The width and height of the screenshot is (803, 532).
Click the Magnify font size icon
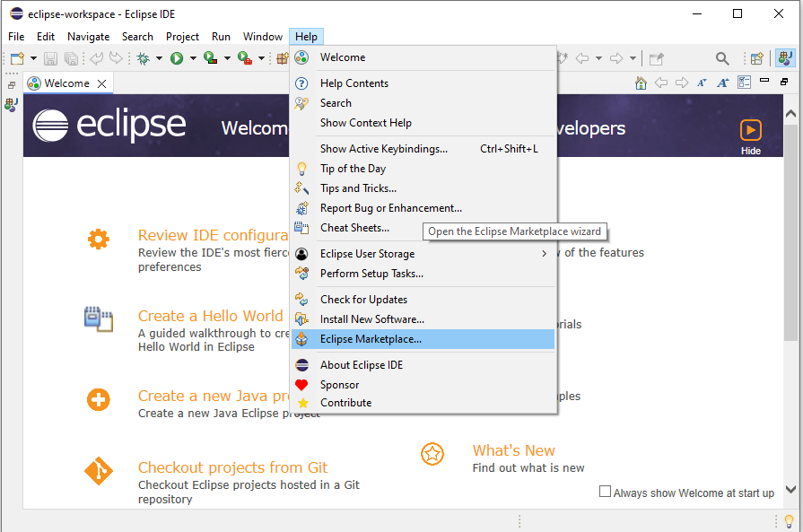[722, 83]
